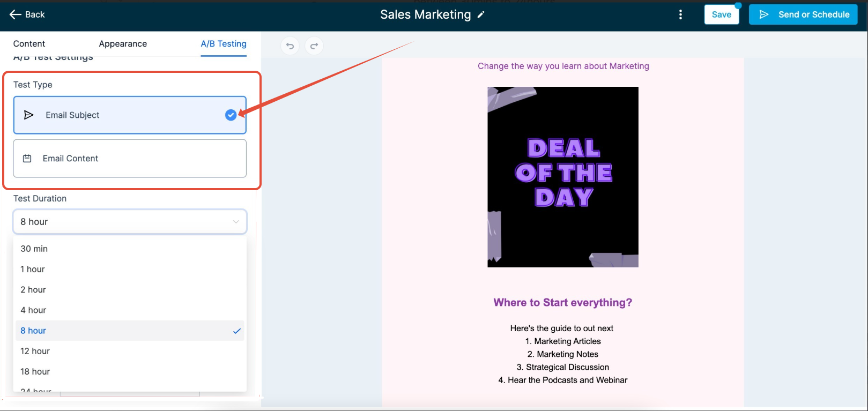Open the three-dot more options menu
Screen dimensions: 868x411
680,14
